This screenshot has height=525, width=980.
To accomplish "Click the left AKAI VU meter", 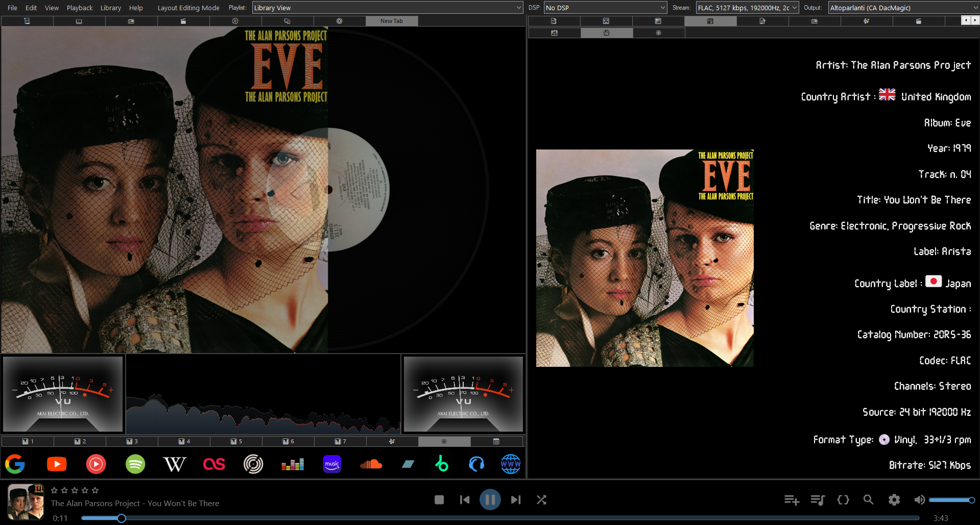I will click(63, 394).
